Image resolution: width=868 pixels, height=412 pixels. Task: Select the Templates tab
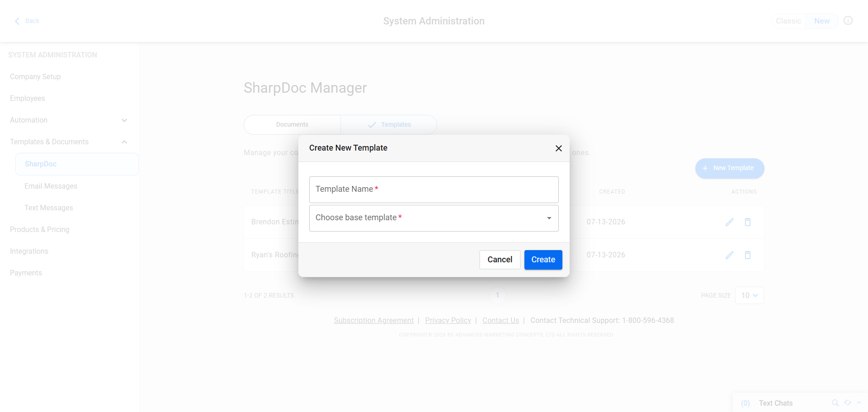click(x=389, y=125)
